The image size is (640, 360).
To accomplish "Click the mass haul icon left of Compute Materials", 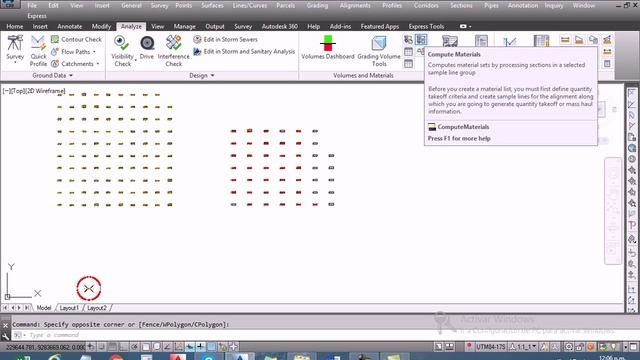I will (x=408, y=40).
